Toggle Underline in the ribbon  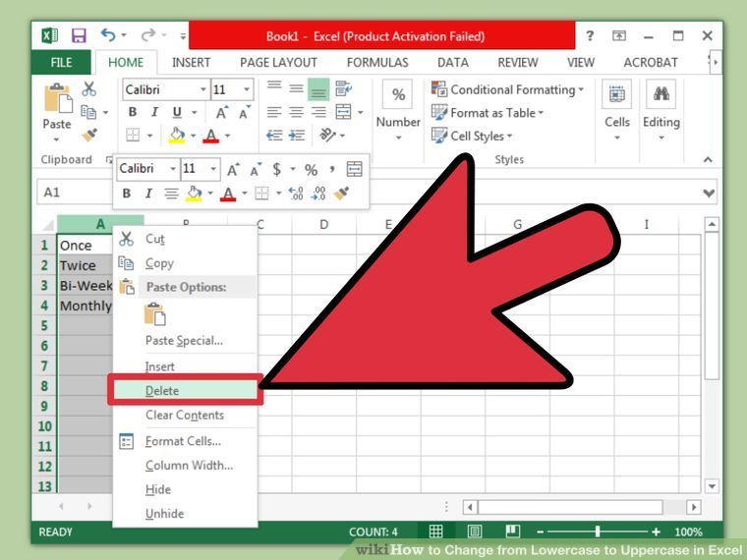177,112
